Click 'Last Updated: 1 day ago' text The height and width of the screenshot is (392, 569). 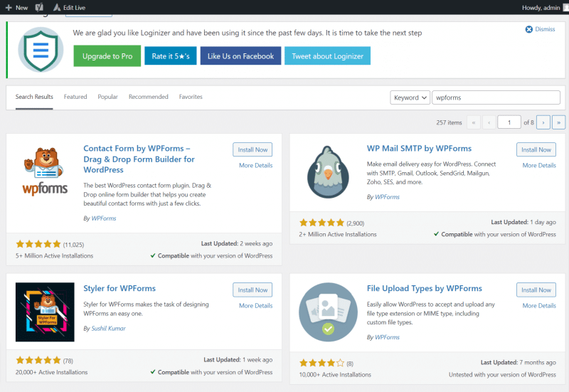[523, 222]
